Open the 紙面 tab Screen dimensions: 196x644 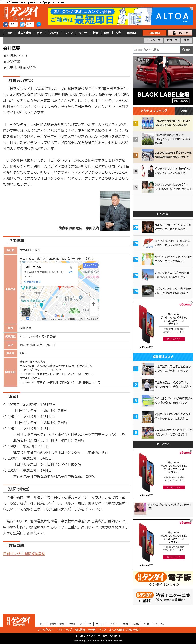click(186, 40)
